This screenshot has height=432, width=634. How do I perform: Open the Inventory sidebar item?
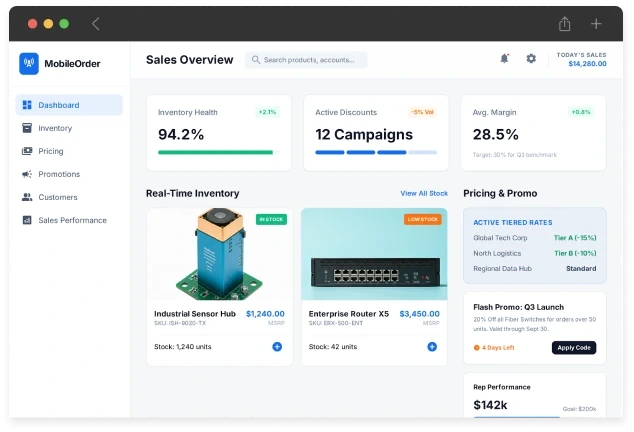point(69,128)
